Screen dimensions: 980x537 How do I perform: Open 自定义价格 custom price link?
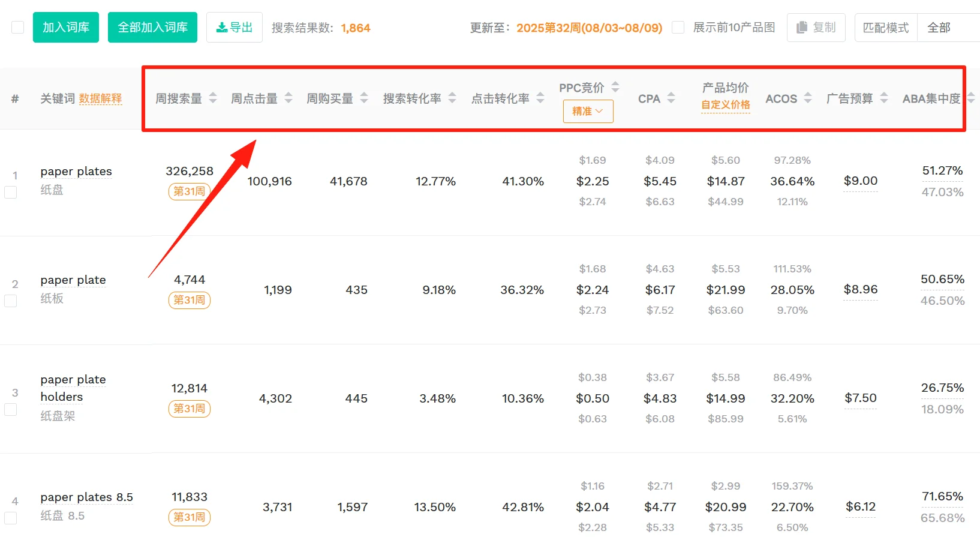point(726,104)
